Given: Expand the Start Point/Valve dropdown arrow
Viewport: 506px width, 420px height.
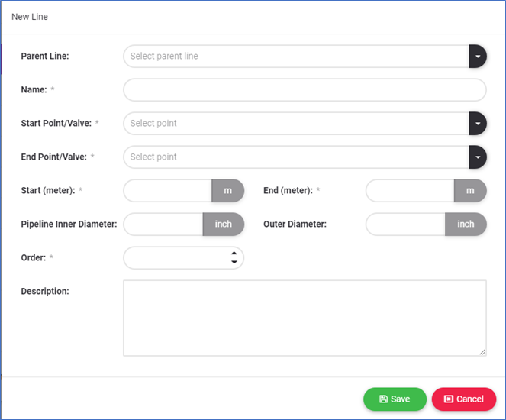Looking at the screenshot, I should click(x=477, y=124).
